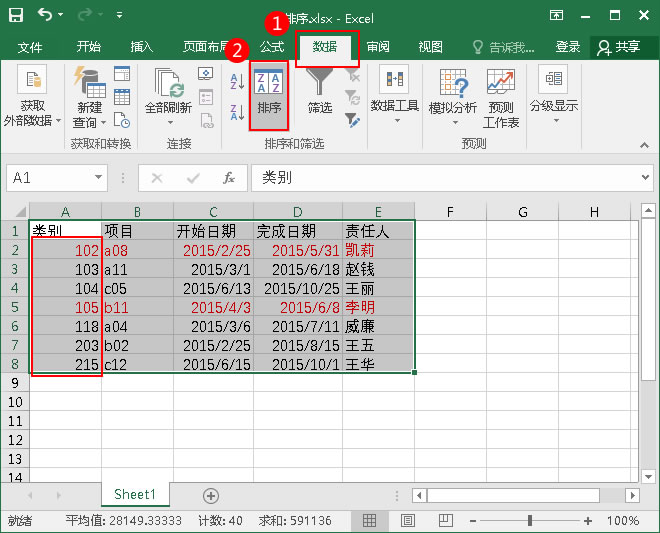This screenshot has height=533, width=660.
Task: Switch to the 视图 tab
Action: coord(431,46)
